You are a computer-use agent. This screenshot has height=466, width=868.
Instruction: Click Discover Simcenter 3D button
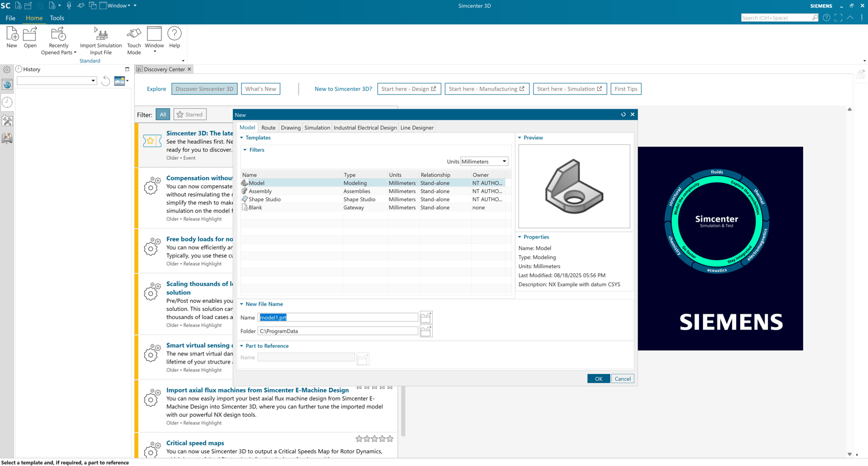204,89
